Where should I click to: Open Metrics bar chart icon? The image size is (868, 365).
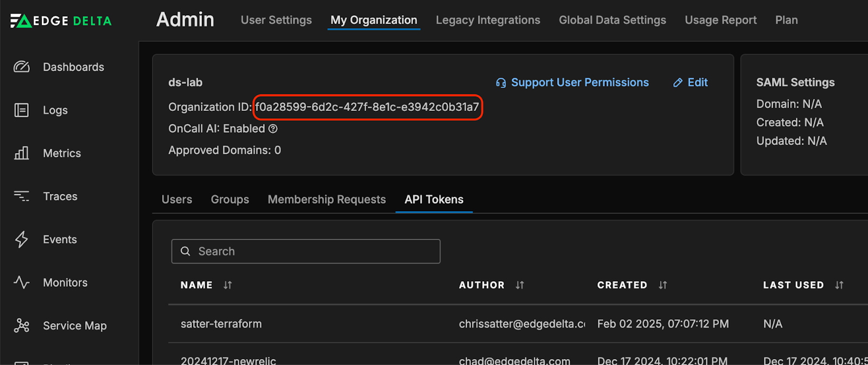click(22, 153)
